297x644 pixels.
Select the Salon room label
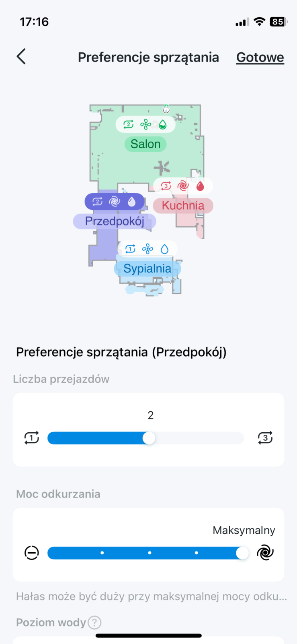tap(145, 144)
